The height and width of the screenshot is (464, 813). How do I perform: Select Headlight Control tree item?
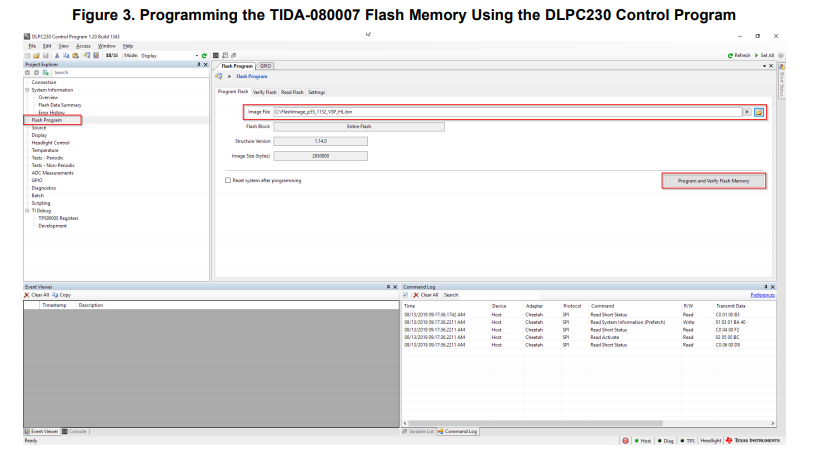(x=50, y=143)
